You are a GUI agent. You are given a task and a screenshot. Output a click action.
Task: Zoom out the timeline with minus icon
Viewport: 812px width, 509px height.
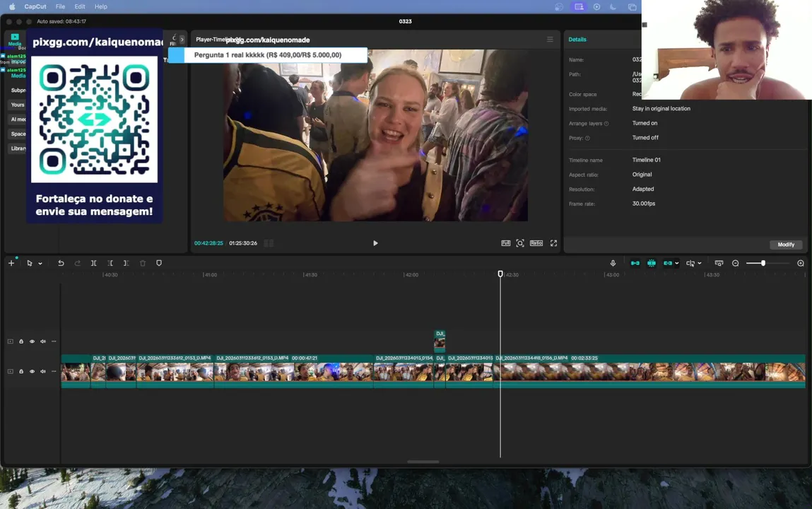click(x=736, y=263)
